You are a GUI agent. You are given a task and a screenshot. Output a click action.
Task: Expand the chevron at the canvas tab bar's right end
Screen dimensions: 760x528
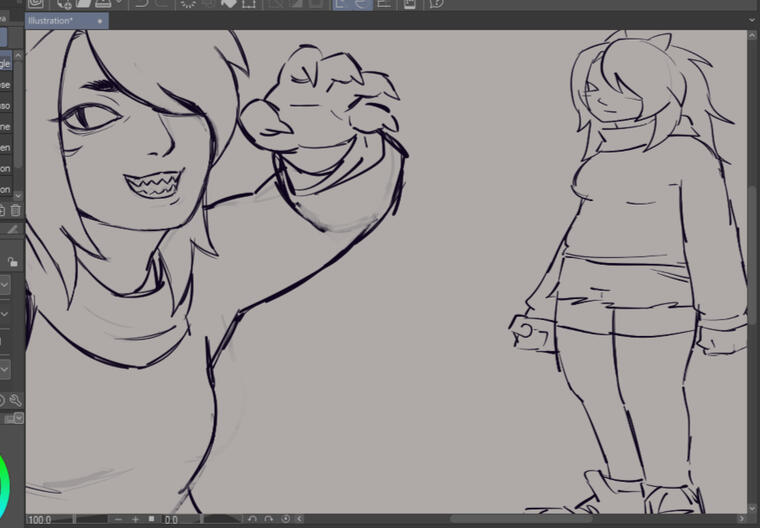pos(752,19)
